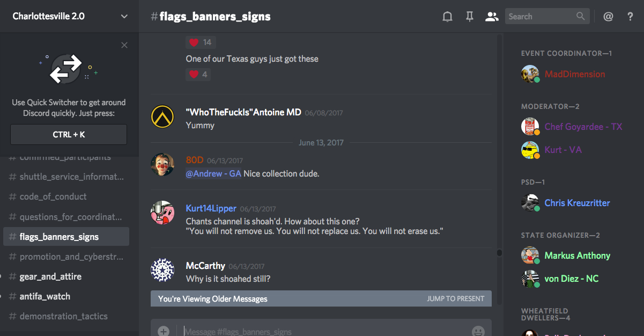Click the upload plus icon in message box

pos(164,331)
